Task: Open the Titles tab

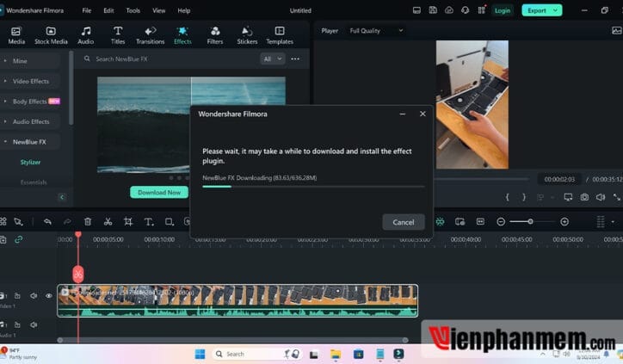Action: coord(118,35)
